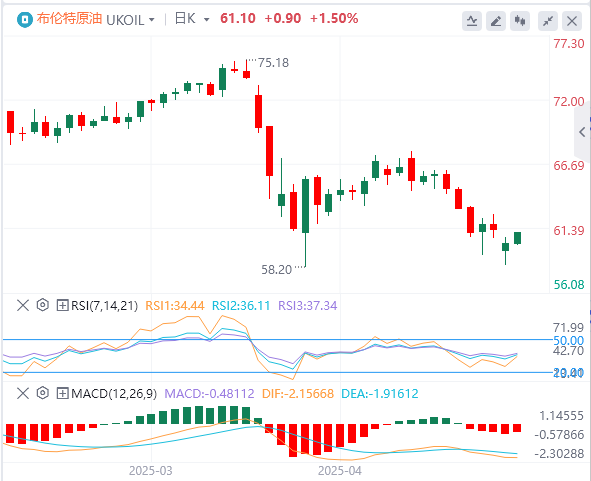Click the RSI3:37.34 value

tap(308, 305)
